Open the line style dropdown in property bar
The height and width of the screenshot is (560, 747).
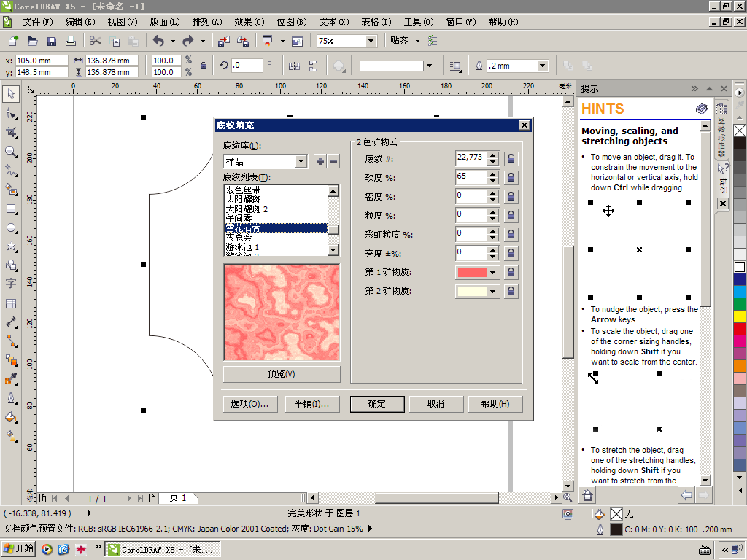[x=429, y=66]
